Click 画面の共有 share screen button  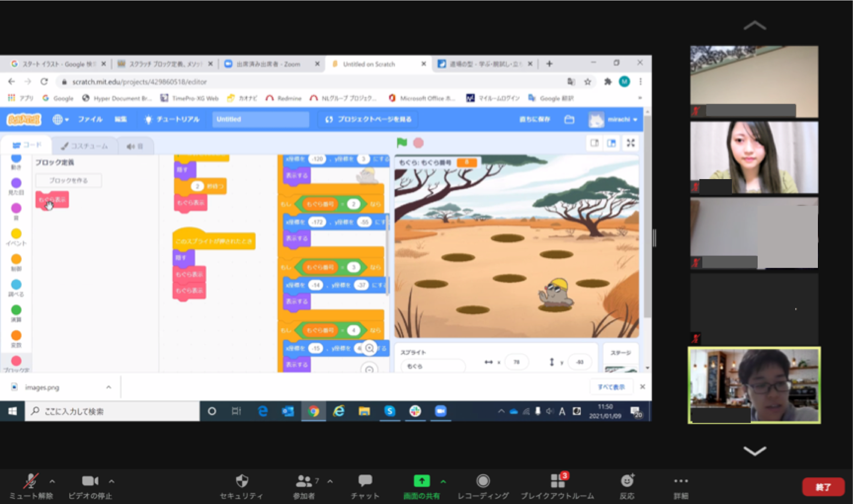coord(422,486)
